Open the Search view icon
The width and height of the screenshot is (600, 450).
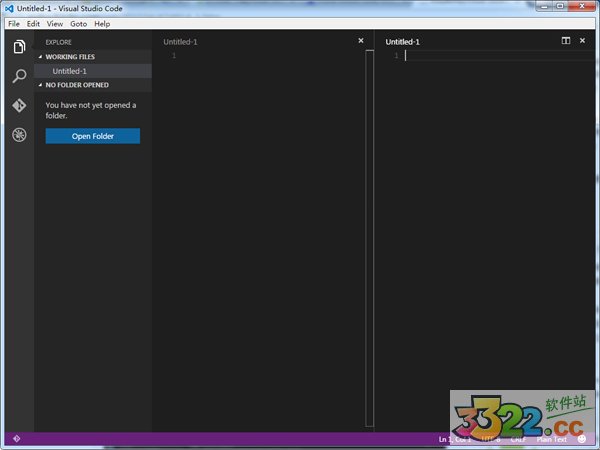pyautogui.click(x=19, y=76)
